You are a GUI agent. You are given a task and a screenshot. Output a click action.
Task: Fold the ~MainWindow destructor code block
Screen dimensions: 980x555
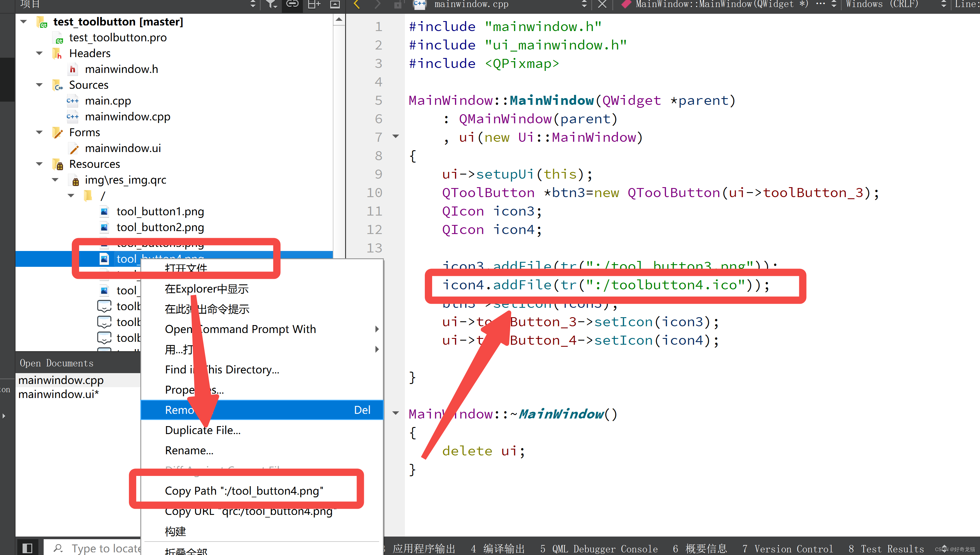pyautogui.click(x=396, y=413)
